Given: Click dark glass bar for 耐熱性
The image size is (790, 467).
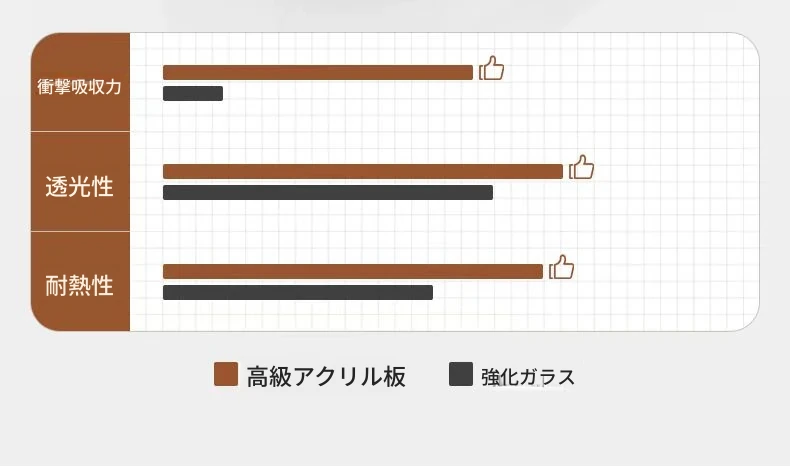Looking at the screenshot, I should coord(298,292).
